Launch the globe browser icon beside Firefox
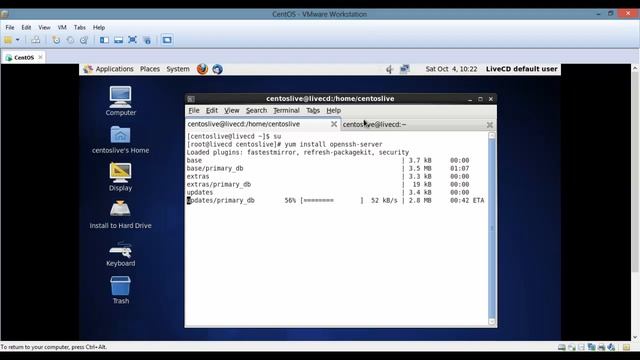The image size is (640, 360). click(x=217, y=69)
